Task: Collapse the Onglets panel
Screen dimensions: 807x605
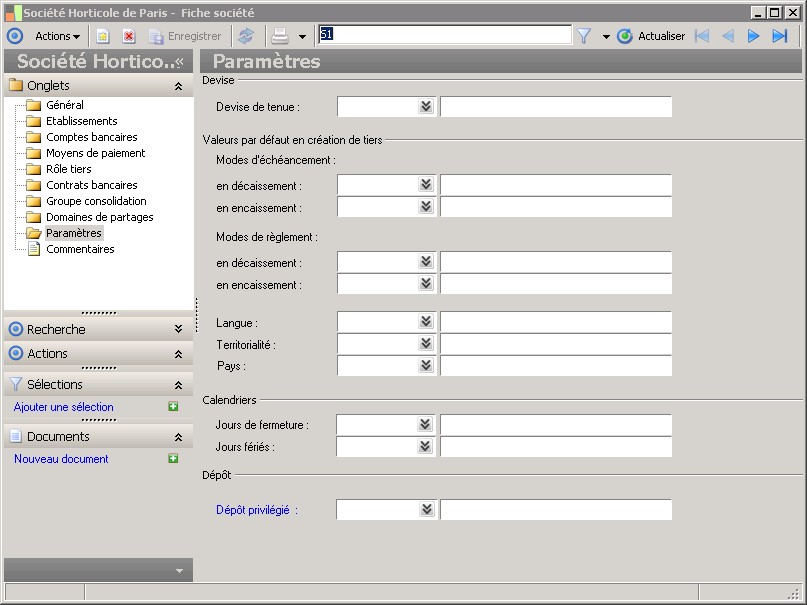Action: coord(178,86)
